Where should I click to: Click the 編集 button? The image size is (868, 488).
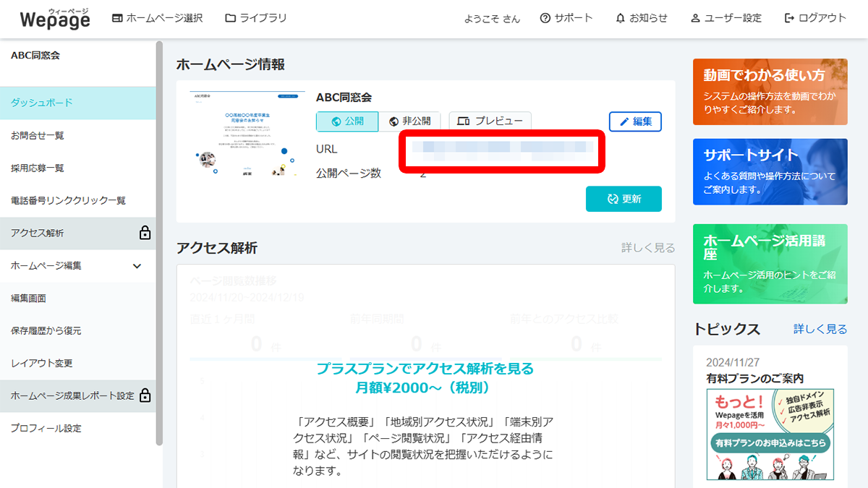[x=635, y=121]
